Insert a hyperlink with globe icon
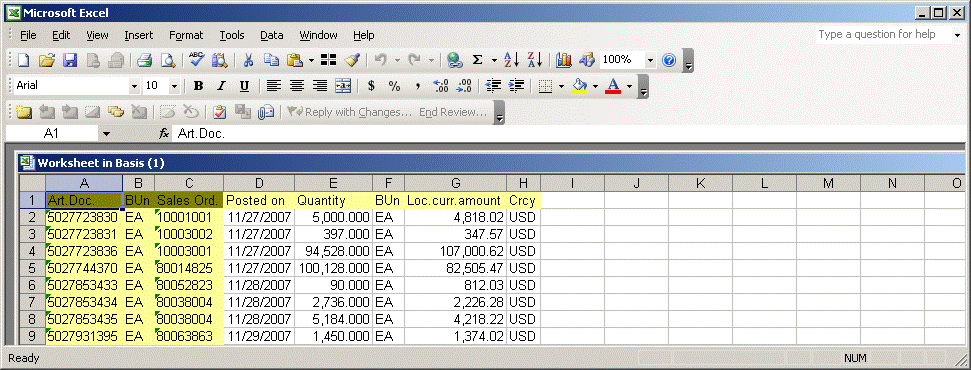Screen dimensions: 971x370 (x=455, y=60)
